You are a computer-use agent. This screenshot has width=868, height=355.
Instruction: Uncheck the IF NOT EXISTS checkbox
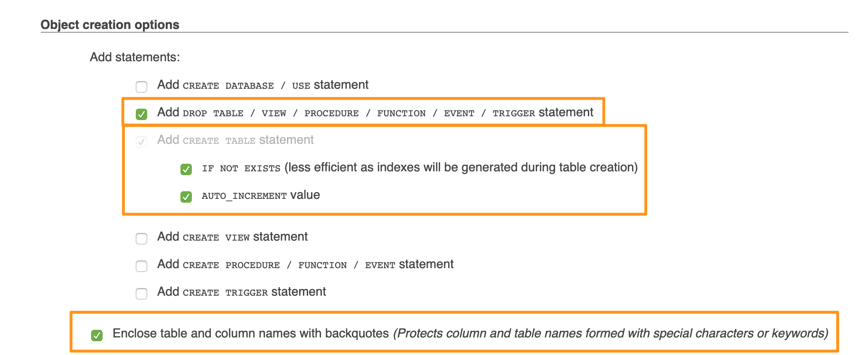186,169
